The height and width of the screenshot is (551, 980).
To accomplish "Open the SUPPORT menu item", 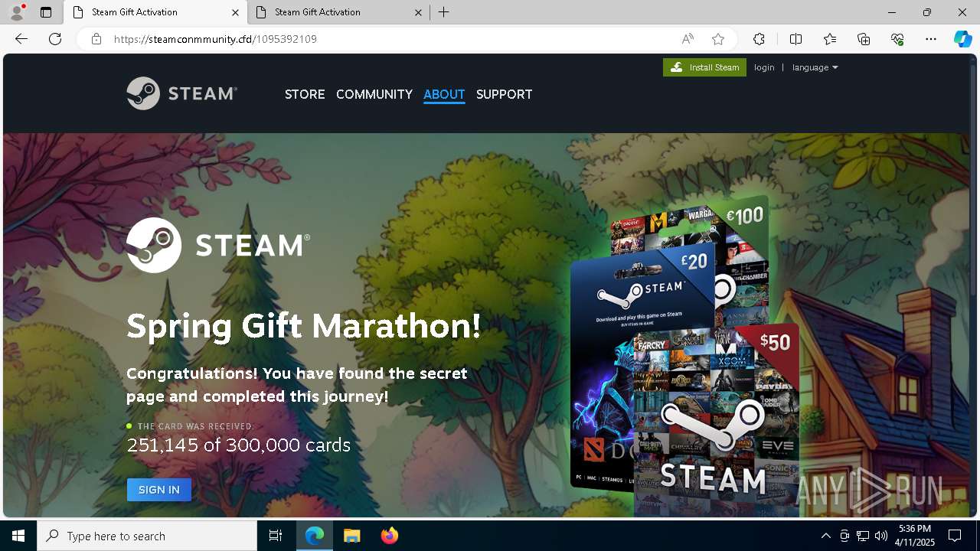I will (x=504, y=94).
